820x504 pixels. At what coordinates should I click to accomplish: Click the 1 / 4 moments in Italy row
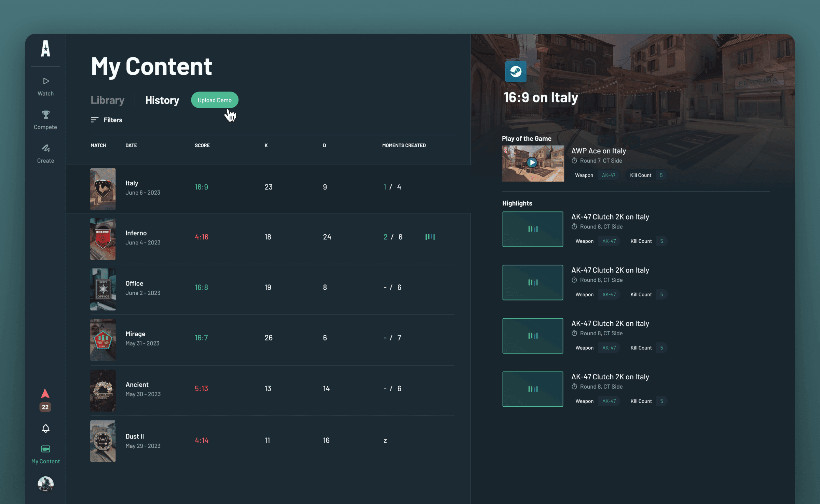(392, 187)
